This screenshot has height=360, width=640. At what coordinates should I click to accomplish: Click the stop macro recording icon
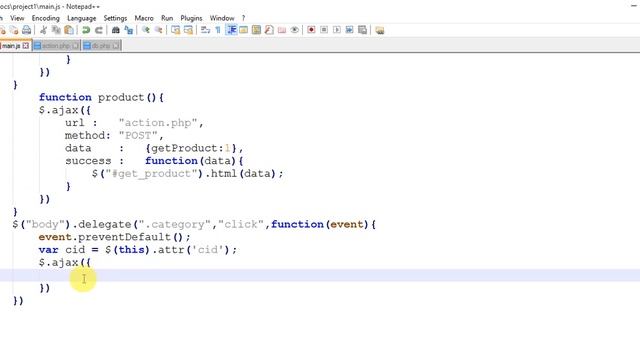click(324, 30)
